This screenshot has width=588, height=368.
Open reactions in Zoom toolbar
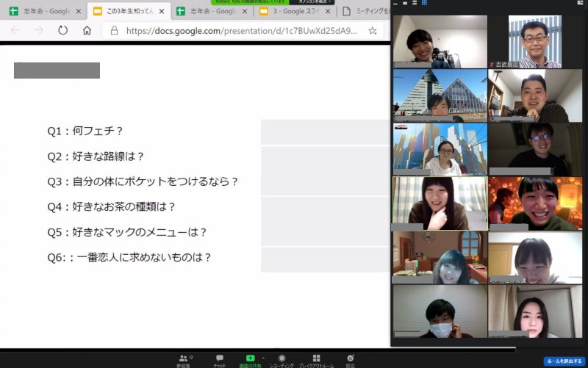[x=350, y=361]
